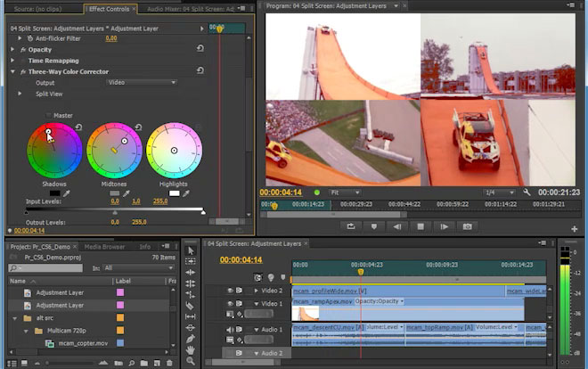This screenshot has height=369, width=588.
Task: Select the Pen tool in the tools panel
Action: [191, 339]
